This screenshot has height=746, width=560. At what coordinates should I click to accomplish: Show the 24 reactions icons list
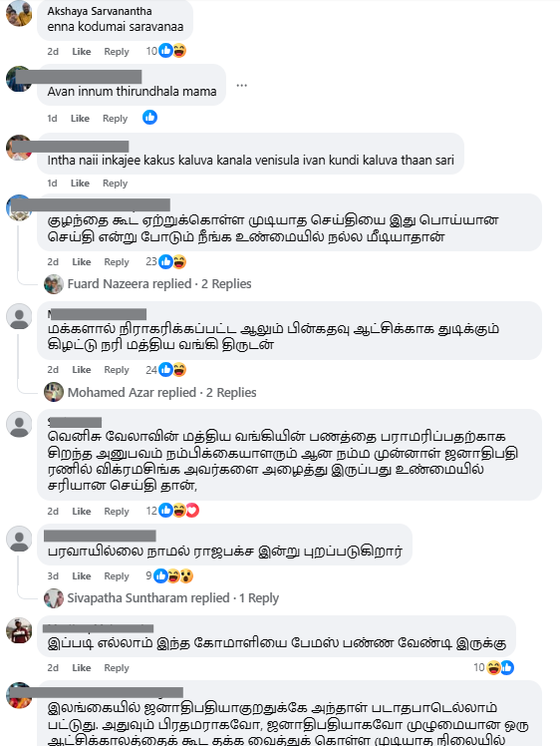(166, 370)
